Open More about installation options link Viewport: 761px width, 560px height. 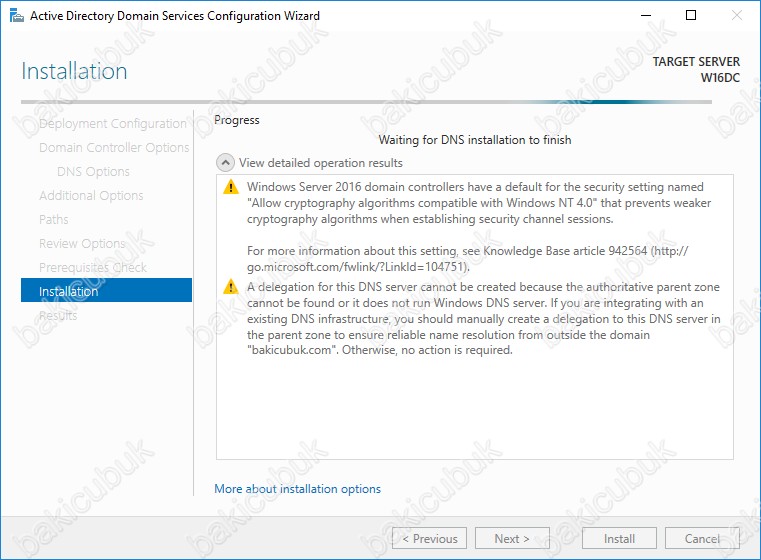[297, 489]
